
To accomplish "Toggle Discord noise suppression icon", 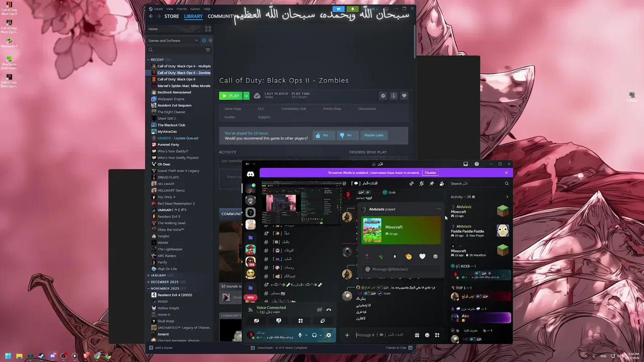I will (319, 310).
